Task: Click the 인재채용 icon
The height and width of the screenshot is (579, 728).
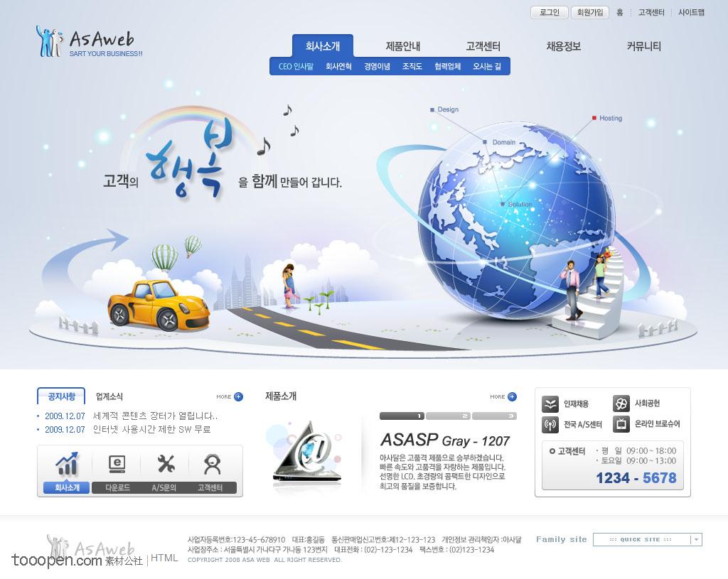Action: click(x=550, y=404)
